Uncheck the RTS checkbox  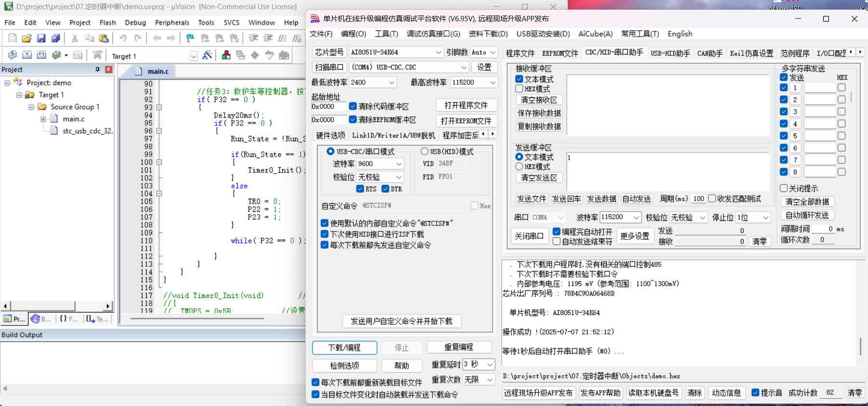[360, 189]
